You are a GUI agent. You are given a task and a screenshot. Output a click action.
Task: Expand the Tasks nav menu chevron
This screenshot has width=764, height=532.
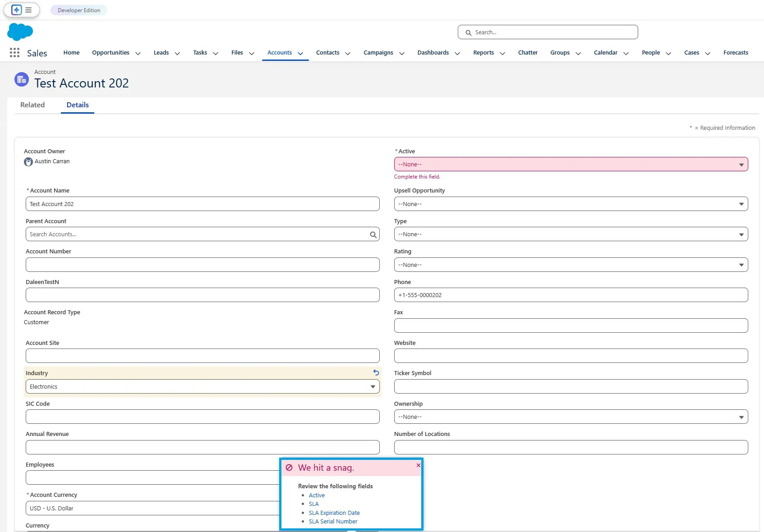pos(216,53)
